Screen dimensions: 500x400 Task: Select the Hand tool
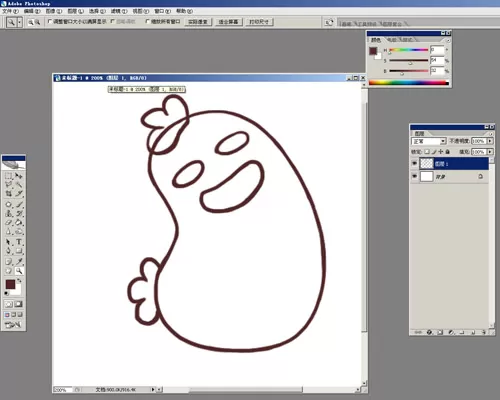click(9, 271)
